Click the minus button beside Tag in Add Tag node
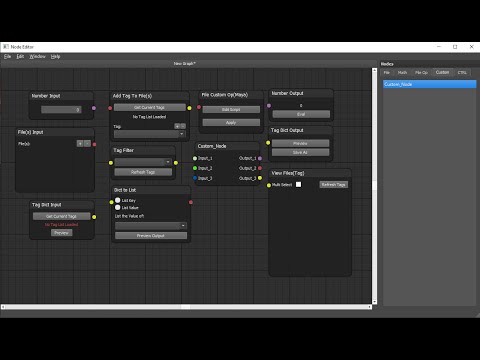Image resolution: width=480 pixels, height=360 pixels. [x=183, y=126]
